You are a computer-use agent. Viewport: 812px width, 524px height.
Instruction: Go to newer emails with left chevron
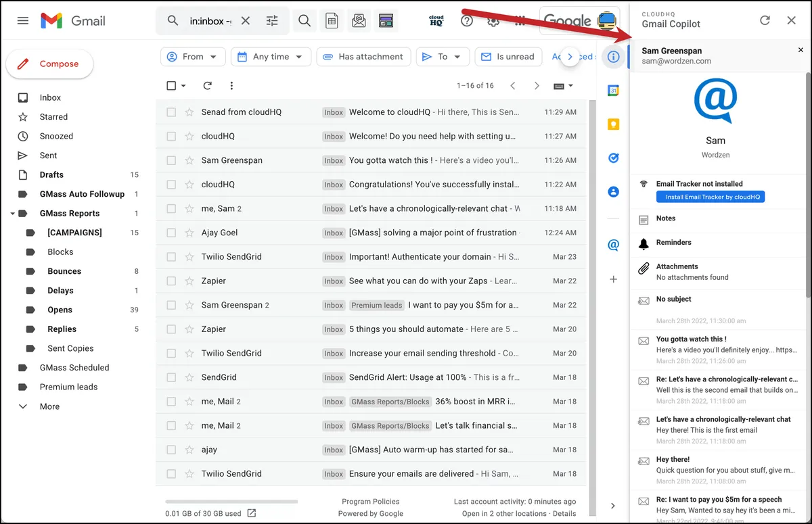513,86
